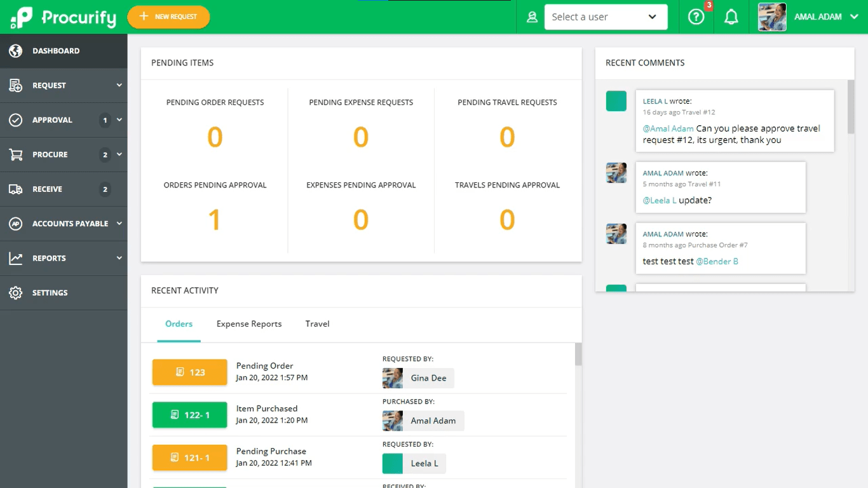Click the Request sidebar icon
Image resolution: width=868 pixels, height=488 pixels.
[x=16, y=85]
